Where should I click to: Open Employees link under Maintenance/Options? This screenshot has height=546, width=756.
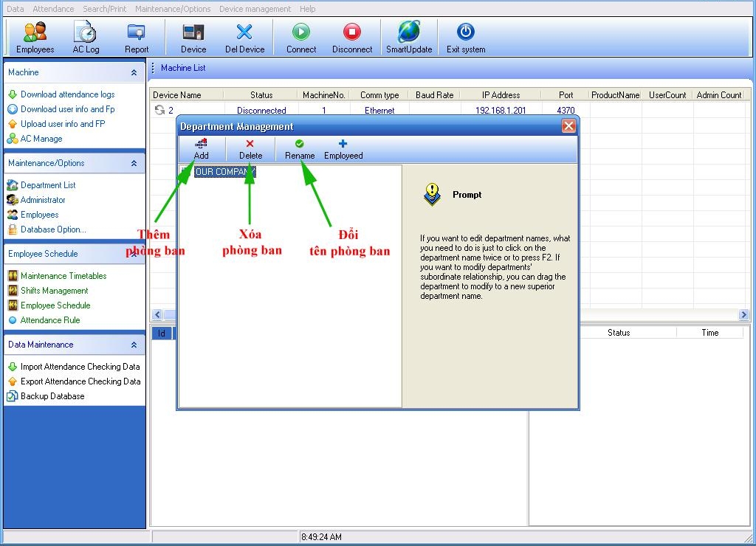pos(39,215)
